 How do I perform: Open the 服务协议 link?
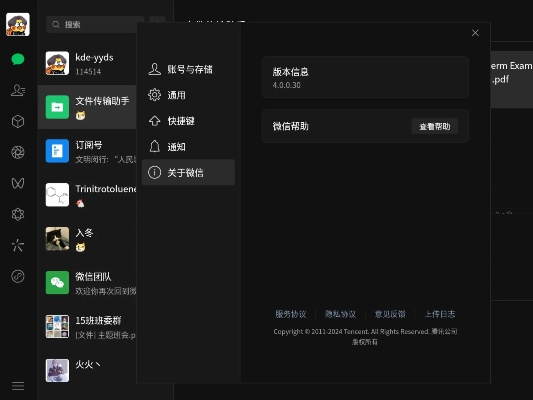pyautogui.click(x=291, y=314)
